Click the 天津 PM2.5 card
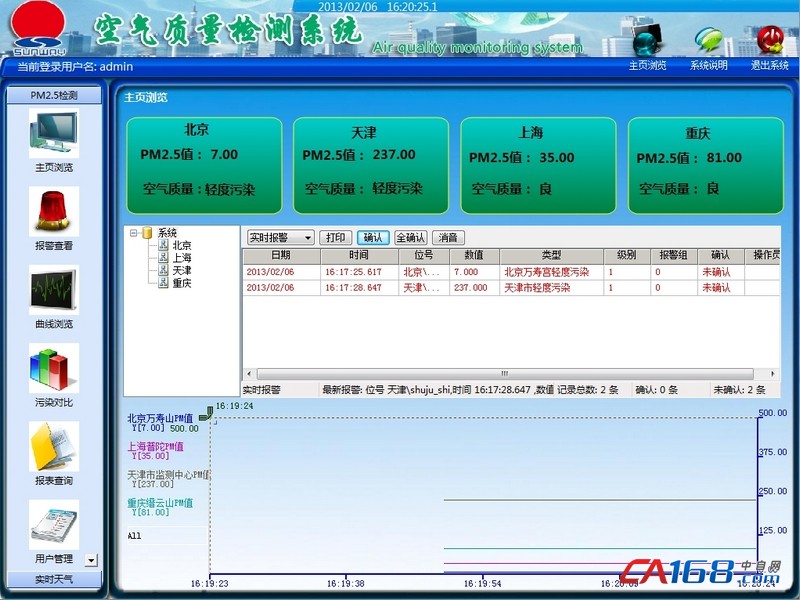This screenshot has height=600, width=800. click(371, 166)
